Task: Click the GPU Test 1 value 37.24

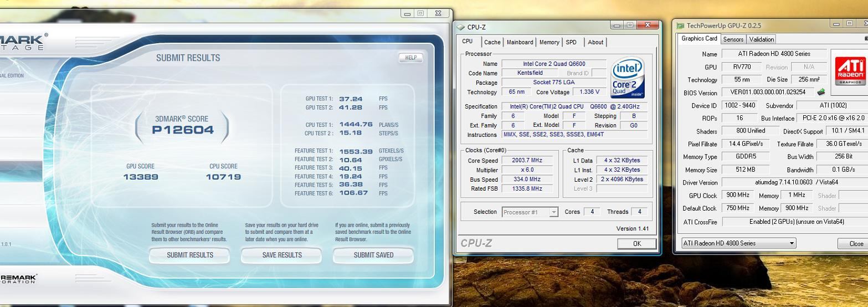Action: pos(351,99)
